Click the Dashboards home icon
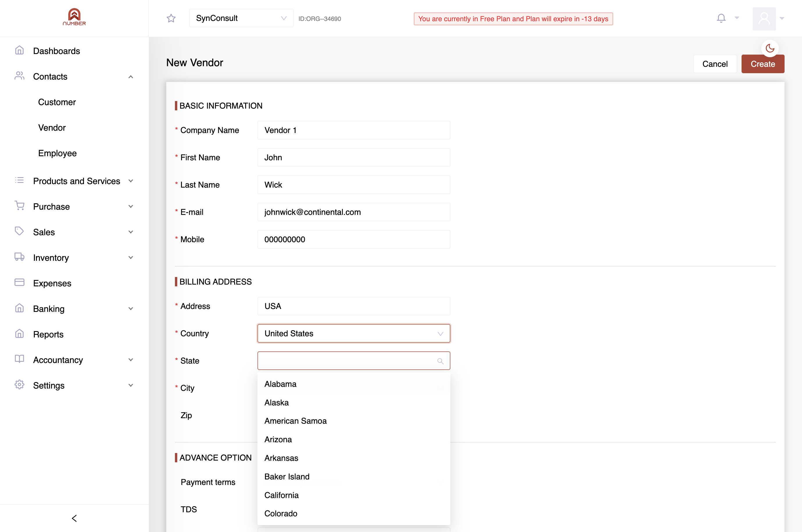Screen dimensions: 802x532 click(19, 51)
